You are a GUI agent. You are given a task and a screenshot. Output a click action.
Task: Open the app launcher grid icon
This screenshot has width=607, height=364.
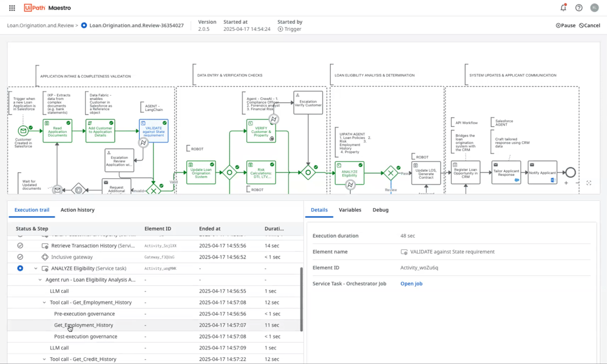tap(12, 8)
